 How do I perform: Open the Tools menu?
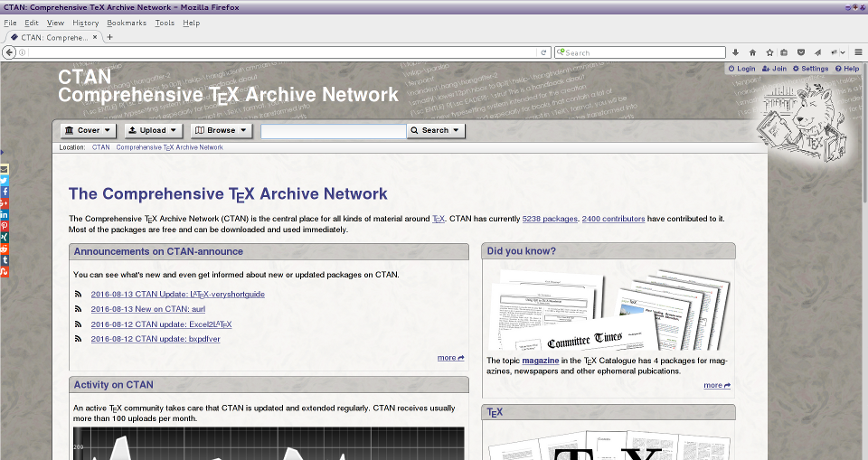pyautogui.click(x=165, y=23)
